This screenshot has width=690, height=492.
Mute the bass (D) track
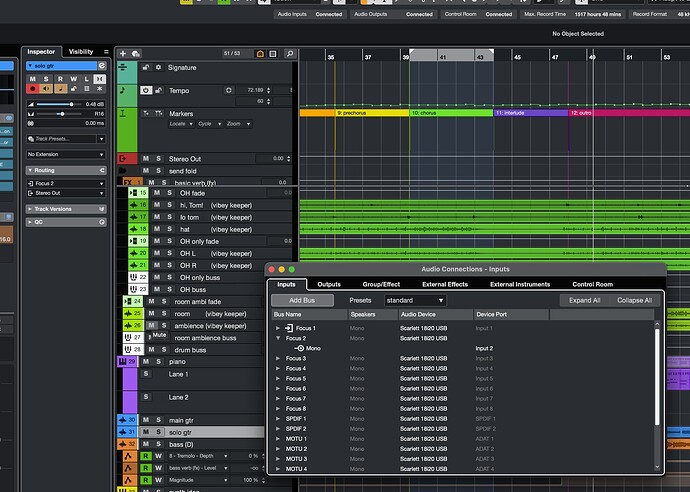[x=146, y=444]
